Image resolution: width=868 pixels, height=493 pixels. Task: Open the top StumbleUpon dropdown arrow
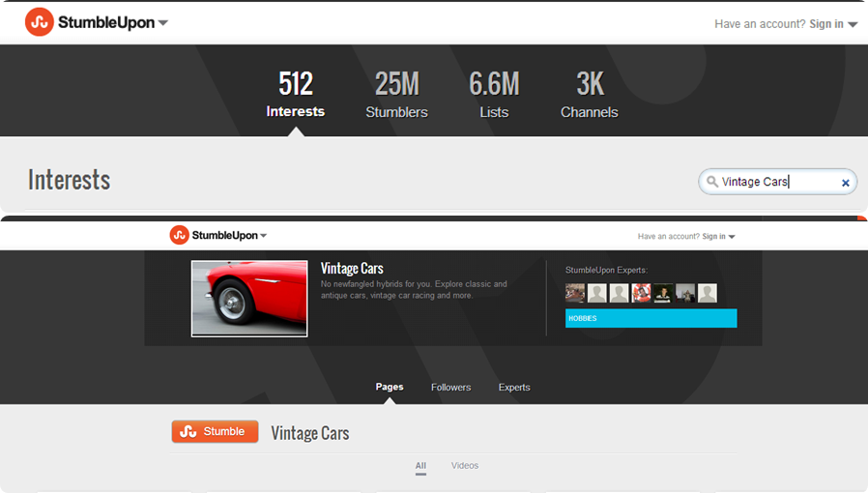point(163,23)
